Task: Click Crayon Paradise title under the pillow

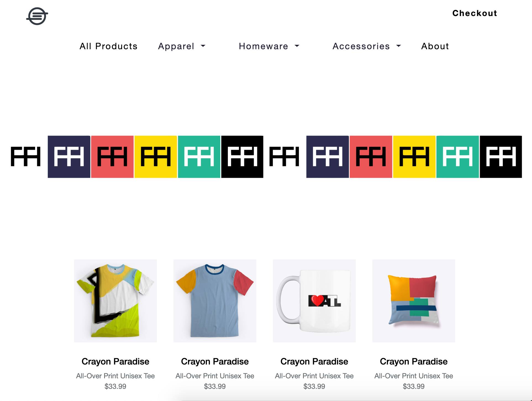Action: [x=414, y=361]
